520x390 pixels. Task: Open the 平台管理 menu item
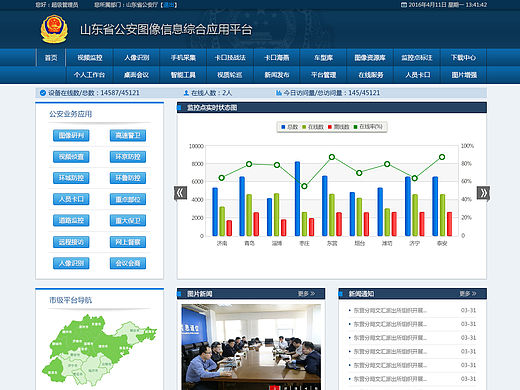pos(324,75)
